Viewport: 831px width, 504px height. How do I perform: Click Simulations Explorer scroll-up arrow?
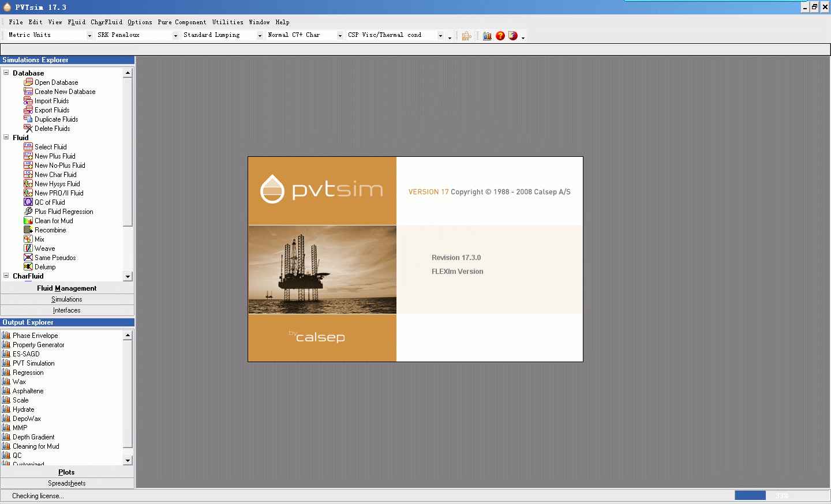(128, 73)
